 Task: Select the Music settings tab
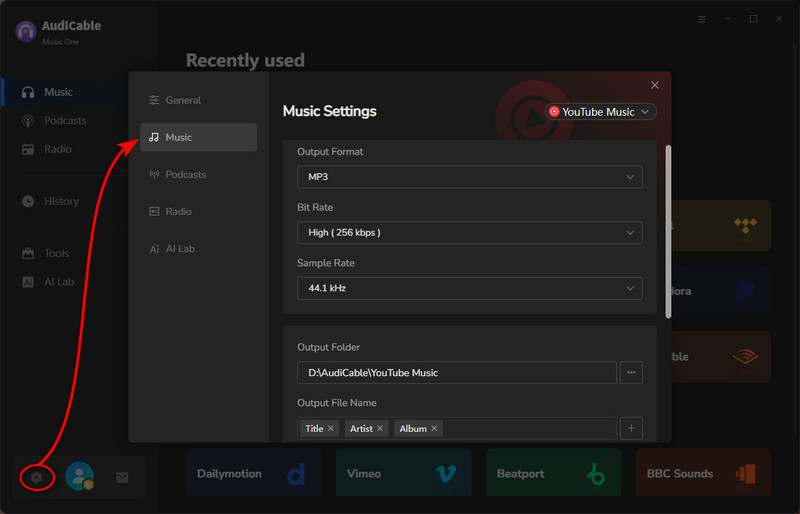point(198,137)
